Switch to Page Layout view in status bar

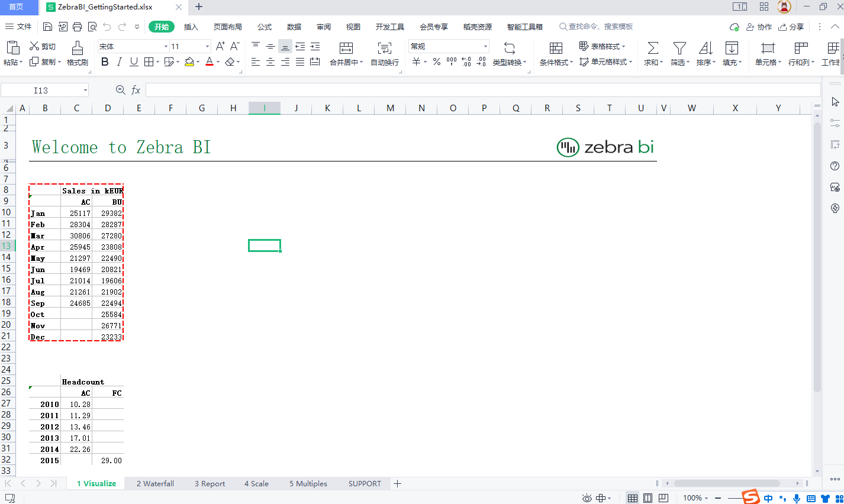click(648, 498)
